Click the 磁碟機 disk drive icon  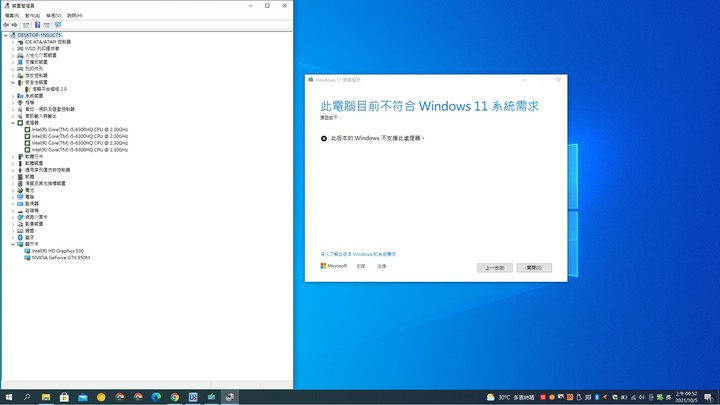click(x=20, y=210)
